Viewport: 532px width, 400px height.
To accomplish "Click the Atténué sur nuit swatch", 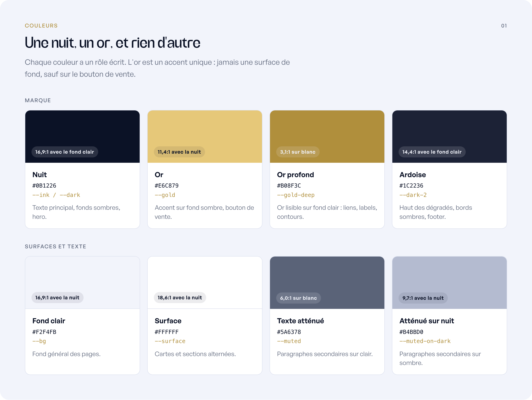I will point(449,282).
